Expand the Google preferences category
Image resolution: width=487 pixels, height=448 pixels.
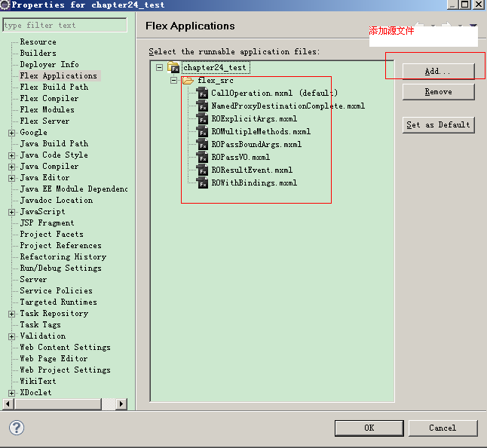[12, 133]
